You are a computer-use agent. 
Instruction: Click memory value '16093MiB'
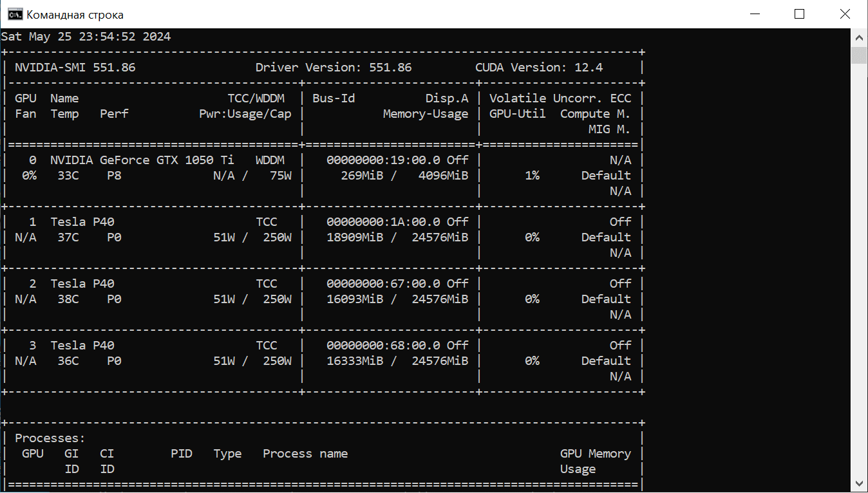[x=355, y=299]
